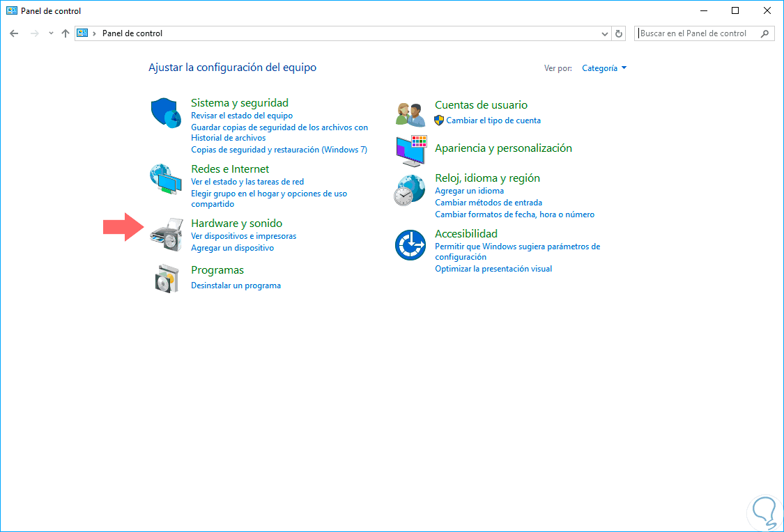Click Agregar un dispositivo
This screenshot has width=784, height=532.
[x=233, y=248]
